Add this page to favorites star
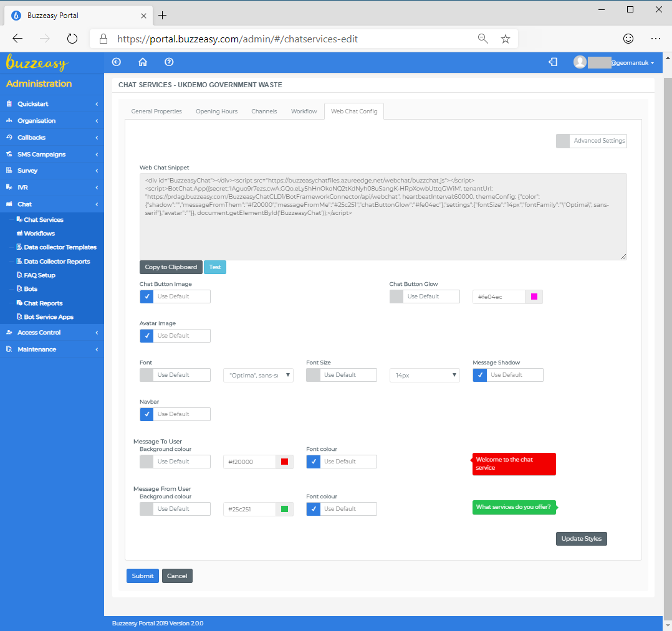Viewport: 672px width, 631px height. tap(506, 39)
